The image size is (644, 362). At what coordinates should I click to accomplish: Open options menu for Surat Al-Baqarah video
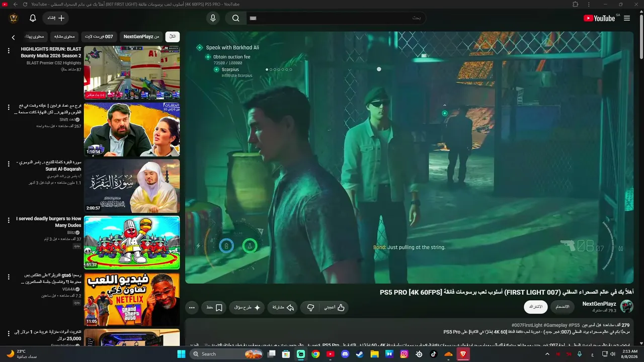click(8, 164)
